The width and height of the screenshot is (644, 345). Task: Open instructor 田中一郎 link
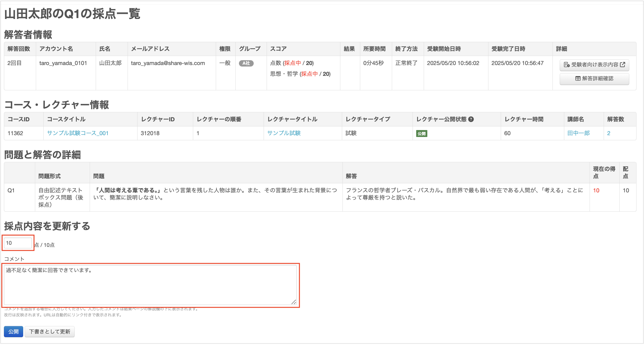click(578, 133)
